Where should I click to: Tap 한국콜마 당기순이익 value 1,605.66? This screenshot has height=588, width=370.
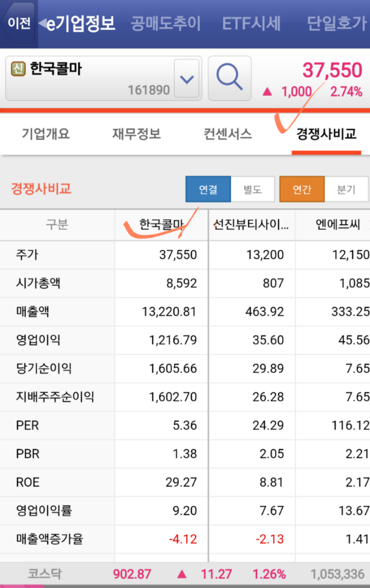[x=173, y=368]
